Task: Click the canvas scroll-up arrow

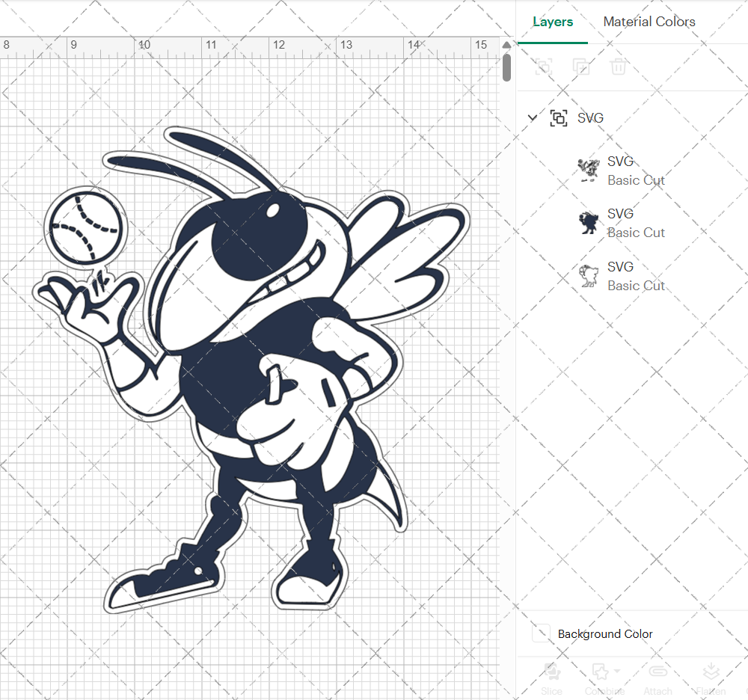Action: (x=506, y=45)
